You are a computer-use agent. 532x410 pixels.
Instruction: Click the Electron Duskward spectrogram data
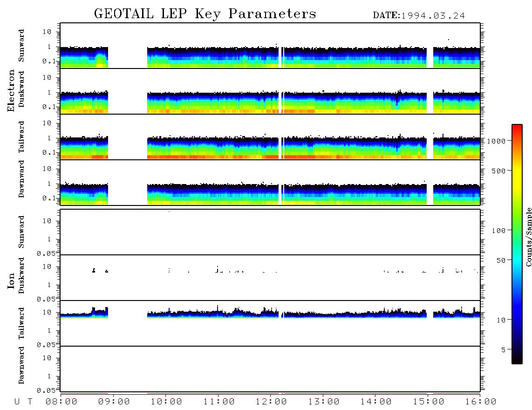(270, 102)
